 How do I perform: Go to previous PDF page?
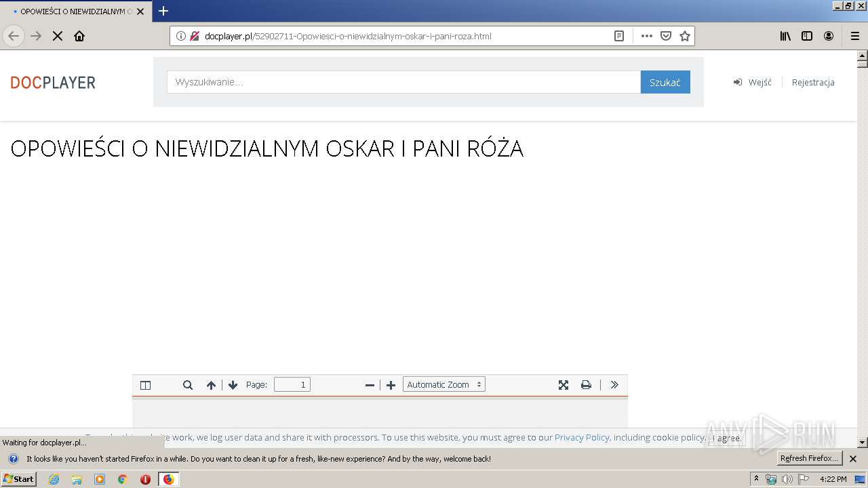(x=211, y=385)
